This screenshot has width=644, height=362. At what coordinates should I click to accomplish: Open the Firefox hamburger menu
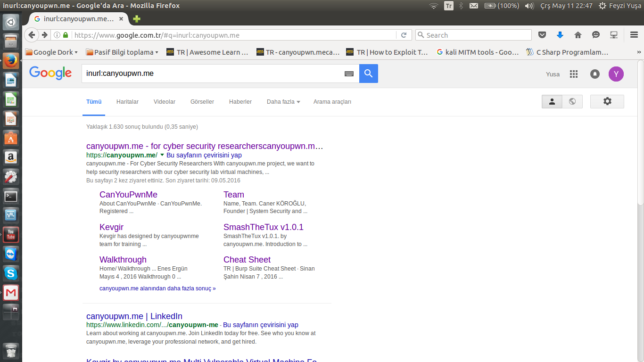click(x=634, y=35)
